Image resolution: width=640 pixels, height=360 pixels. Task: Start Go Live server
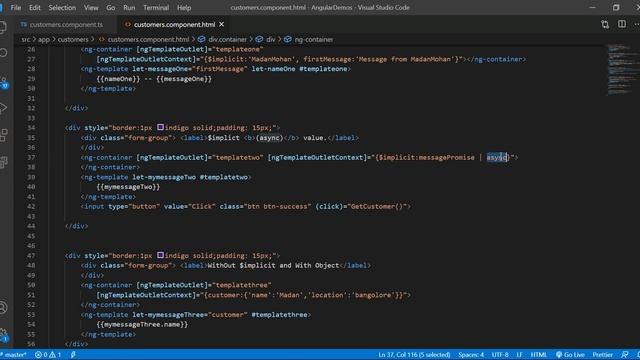(570, 355)
